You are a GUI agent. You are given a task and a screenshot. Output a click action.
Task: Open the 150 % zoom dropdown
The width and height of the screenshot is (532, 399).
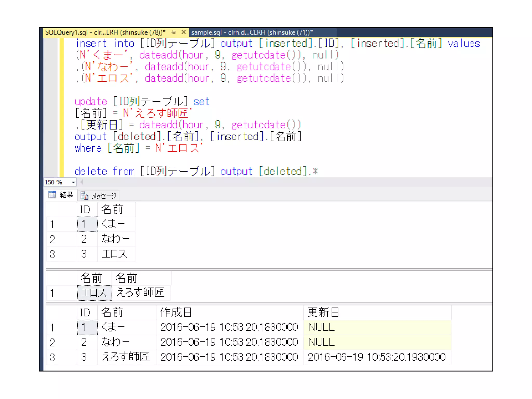(x=73, y=182)
